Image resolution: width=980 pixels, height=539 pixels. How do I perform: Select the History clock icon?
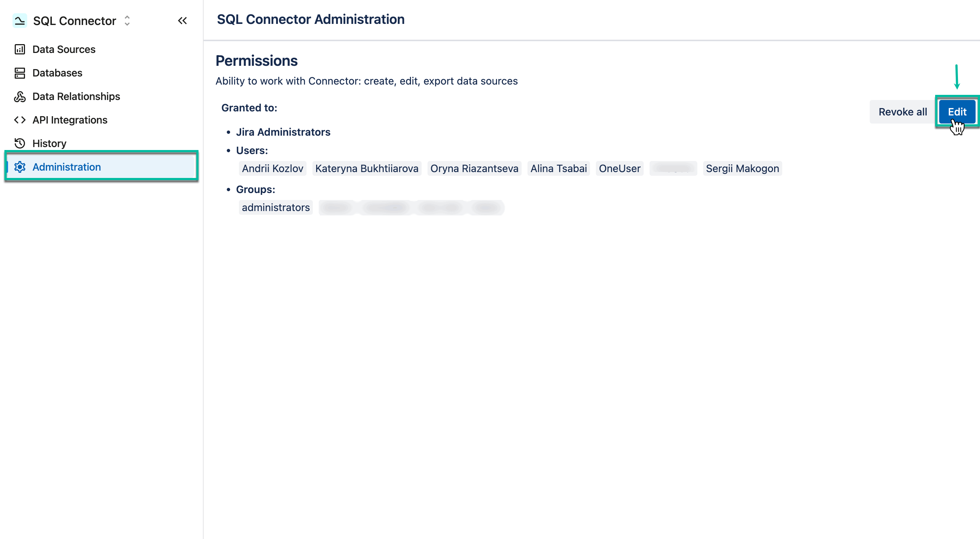coord(20,143)
